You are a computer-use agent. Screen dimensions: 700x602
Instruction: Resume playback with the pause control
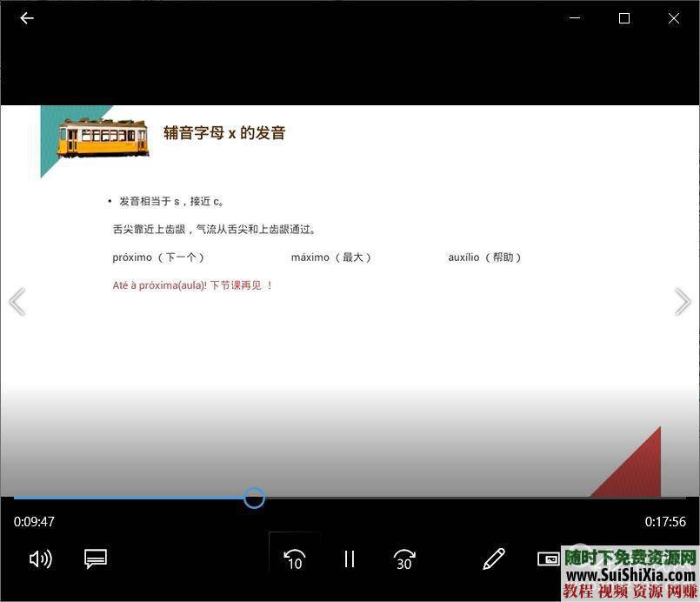coord(349,559)
